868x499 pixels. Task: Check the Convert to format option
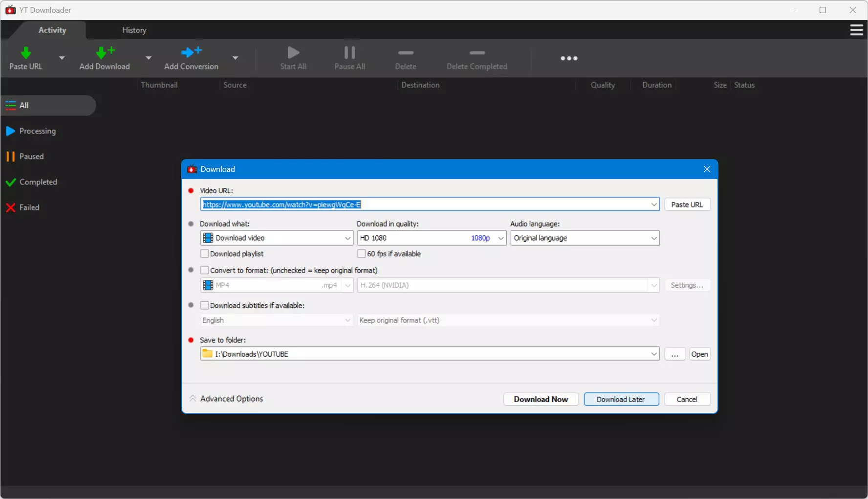tap(205, 270)
